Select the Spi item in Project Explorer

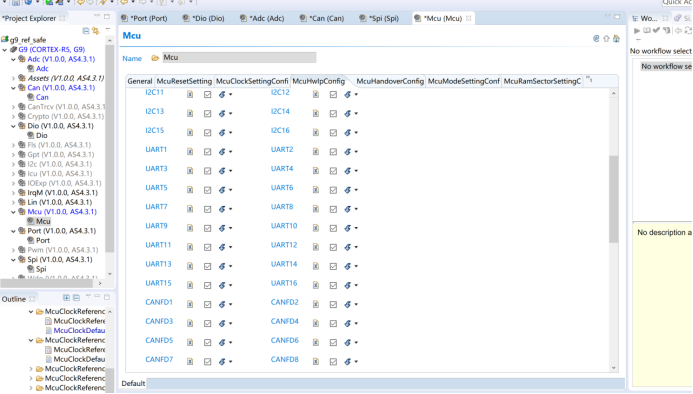[41, 269]
